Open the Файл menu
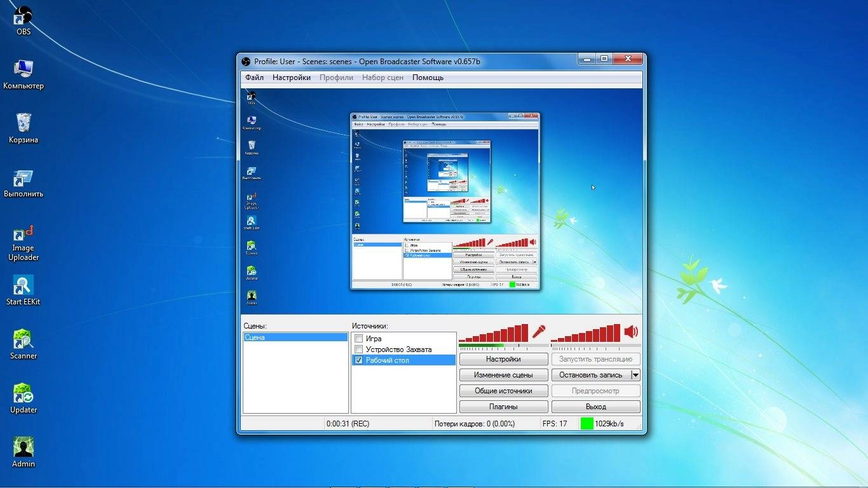The height and width of the screenshot is (488, 868). point(254,78)
